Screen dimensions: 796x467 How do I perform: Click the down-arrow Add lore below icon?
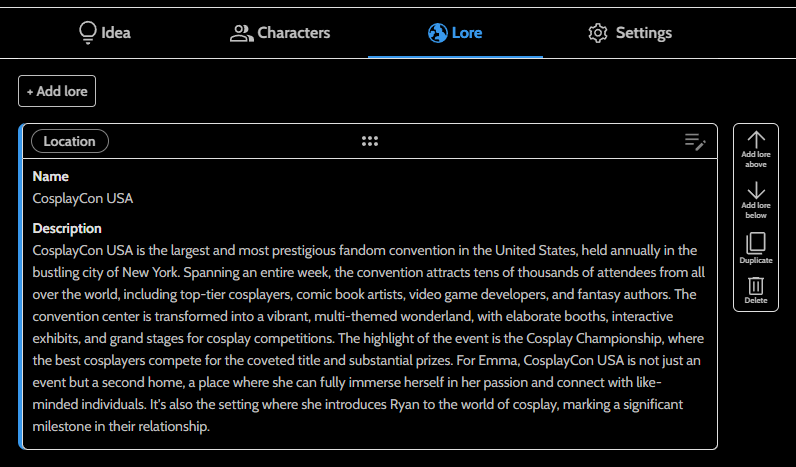click(x=756, y=191)
